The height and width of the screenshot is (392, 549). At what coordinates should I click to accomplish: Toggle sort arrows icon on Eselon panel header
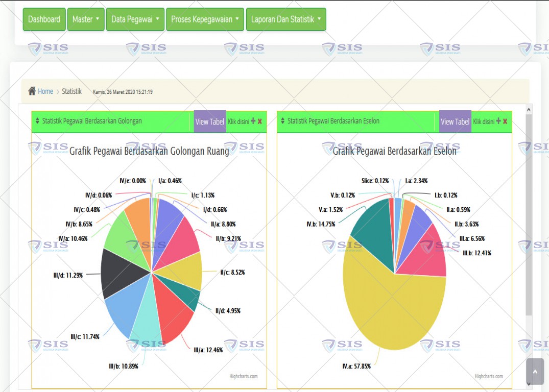point(283,121)
